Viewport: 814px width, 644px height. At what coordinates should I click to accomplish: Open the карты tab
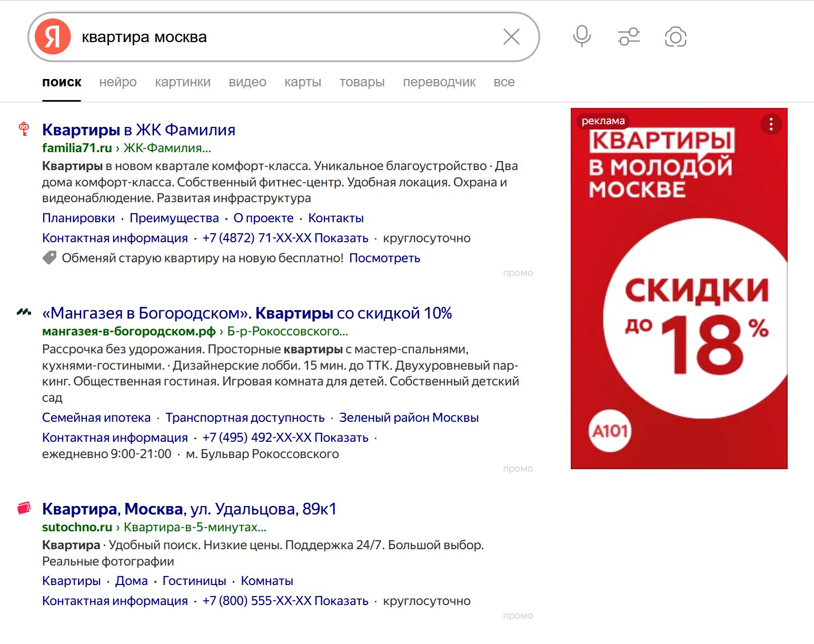pos(303,82)
